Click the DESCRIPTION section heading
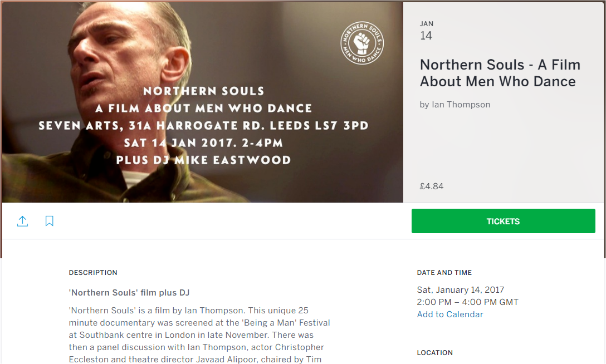This screenshot has height=364, width=606. point(93,273)
